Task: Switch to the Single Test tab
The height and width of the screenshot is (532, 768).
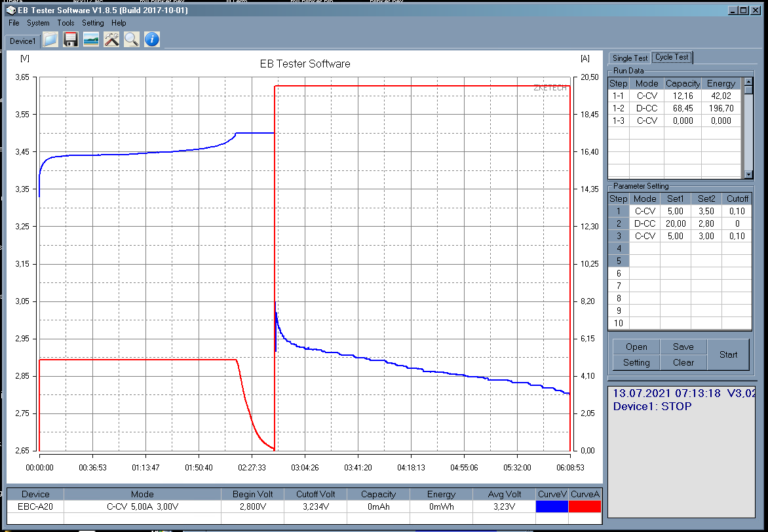Action: [x=630, y=58]
